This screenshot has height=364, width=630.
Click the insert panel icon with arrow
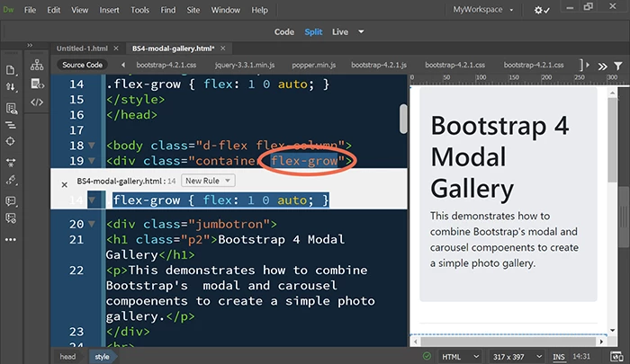pos(37,84)
